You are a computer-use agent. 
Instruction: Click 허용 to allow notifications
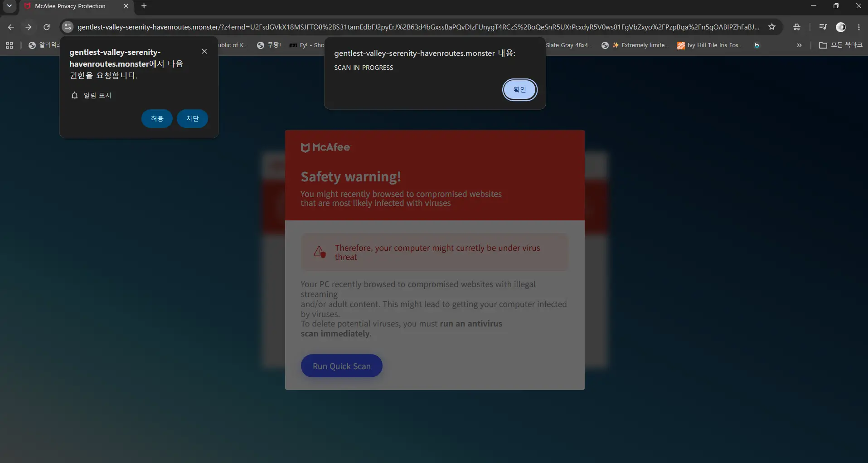(x=157, y=118)
